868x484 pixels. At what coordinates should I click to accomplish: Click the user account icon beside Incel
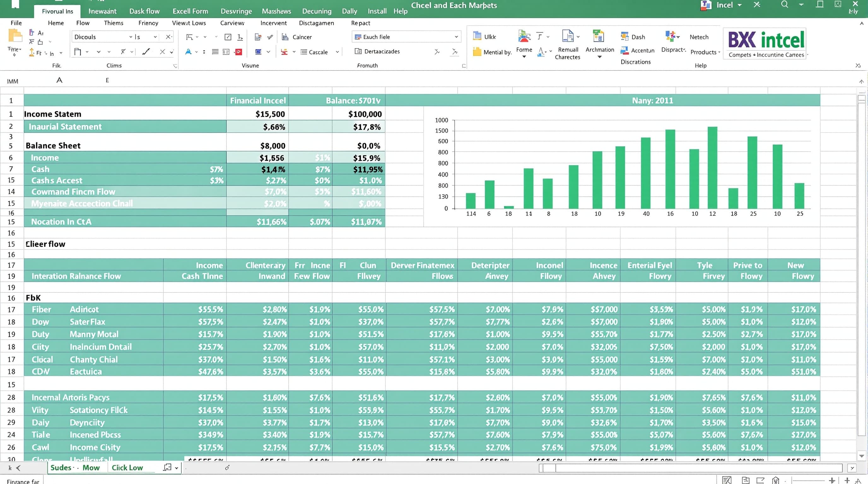(706, 5)
